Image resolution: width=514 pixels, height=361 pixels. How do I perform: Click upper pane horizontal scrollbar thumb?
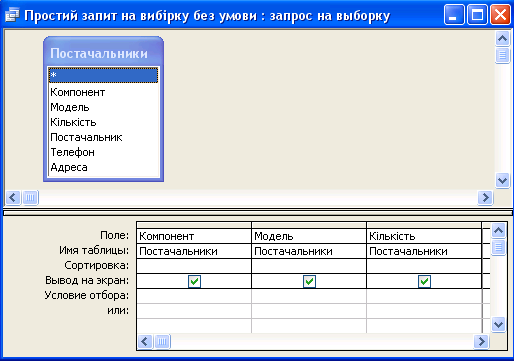pos(30,198)
